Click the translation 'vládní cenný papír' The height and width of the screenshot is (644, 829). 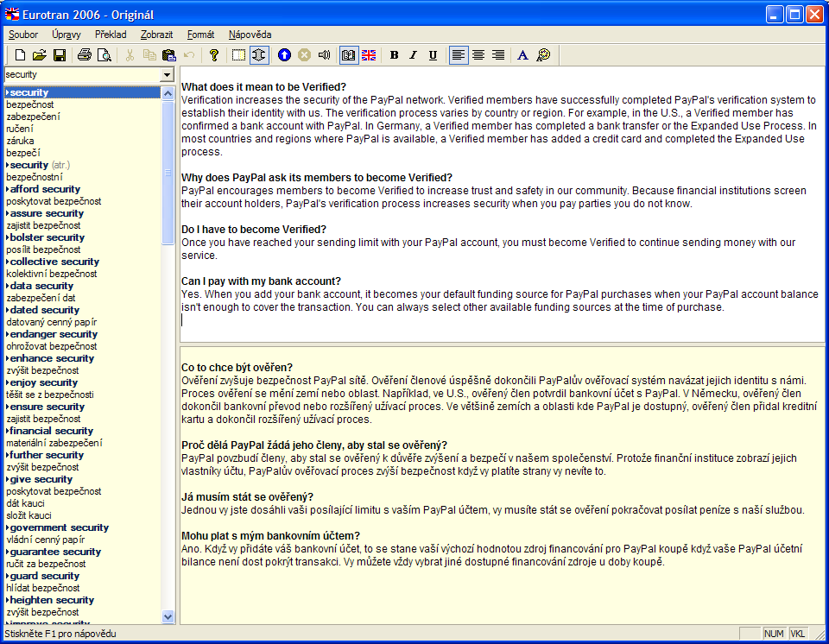[46, 540]
